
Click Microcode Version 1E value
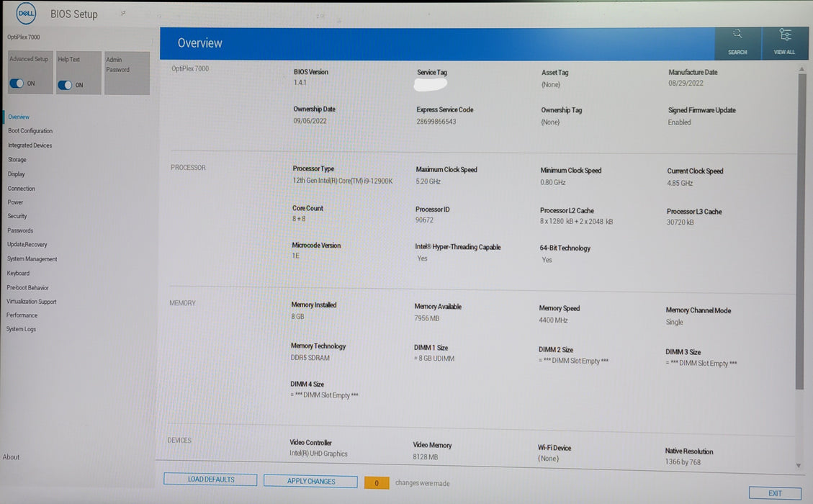(295, 256)
